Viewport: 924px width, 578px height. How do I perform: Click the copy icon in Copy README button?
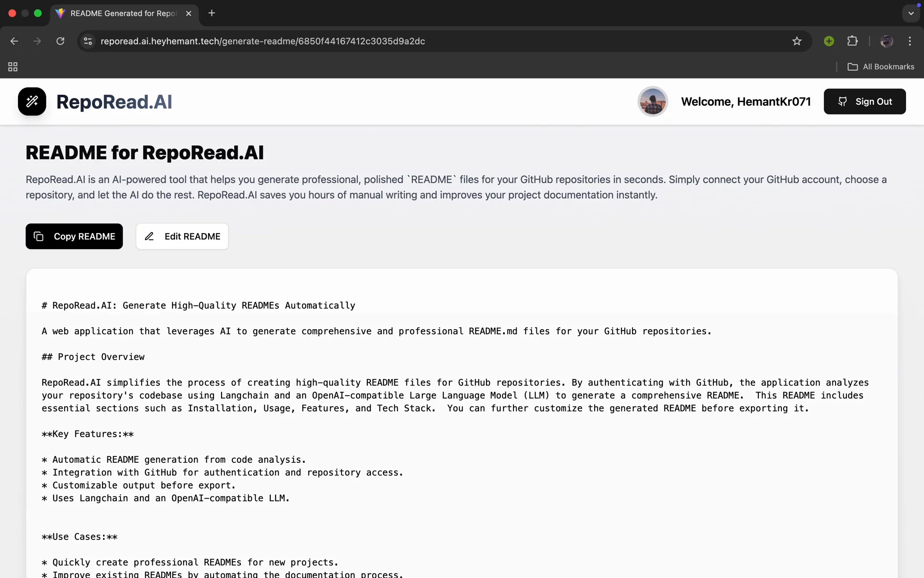click(x=39, y=236)
